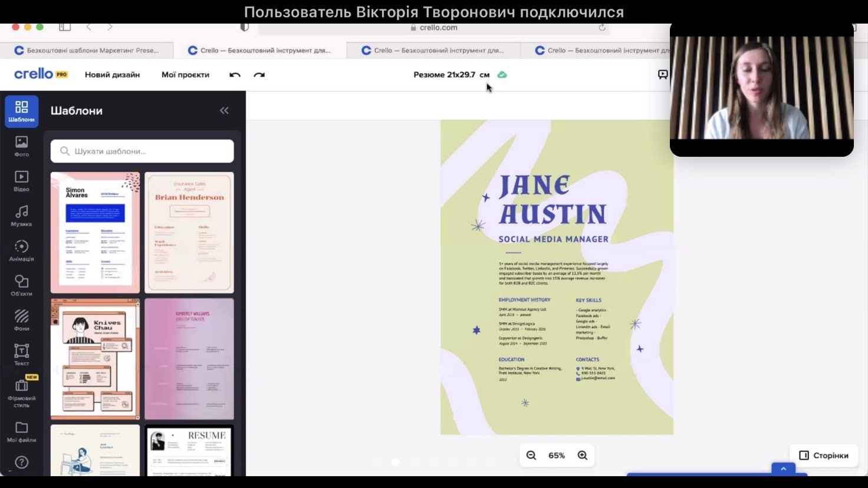
Task: Click SOCIAL MEDIA MANAGER text on canvas
Action: click(553, 239)
